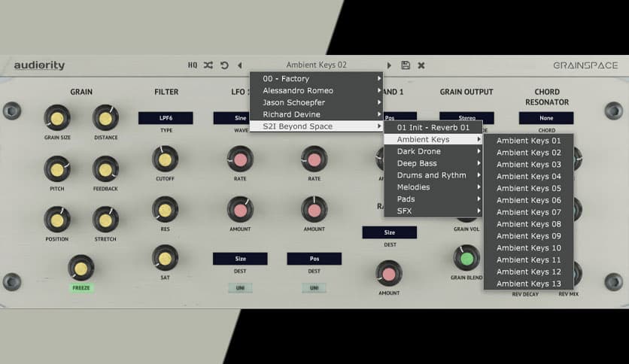Load Ambient Keys 08 preset
The image size is (629, 364).
tap(529, 224)
